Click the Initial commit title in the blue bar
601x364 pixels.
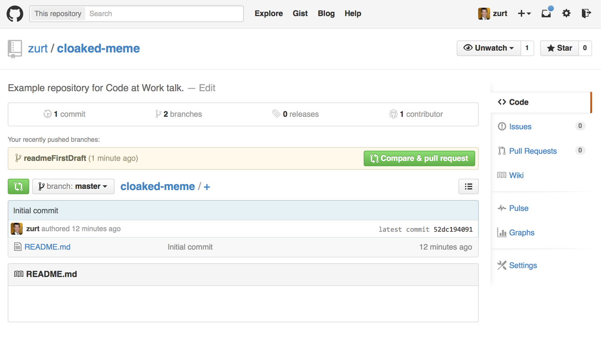36,211
